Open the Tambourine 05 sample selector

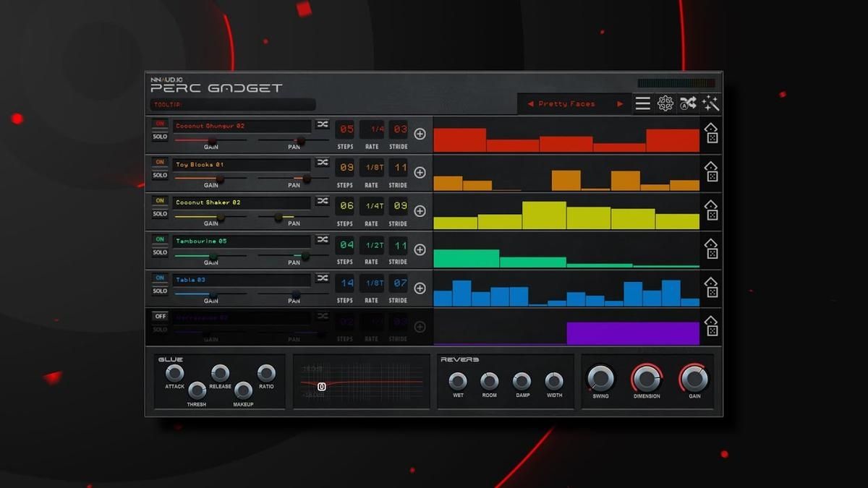(x=241, y=241)
